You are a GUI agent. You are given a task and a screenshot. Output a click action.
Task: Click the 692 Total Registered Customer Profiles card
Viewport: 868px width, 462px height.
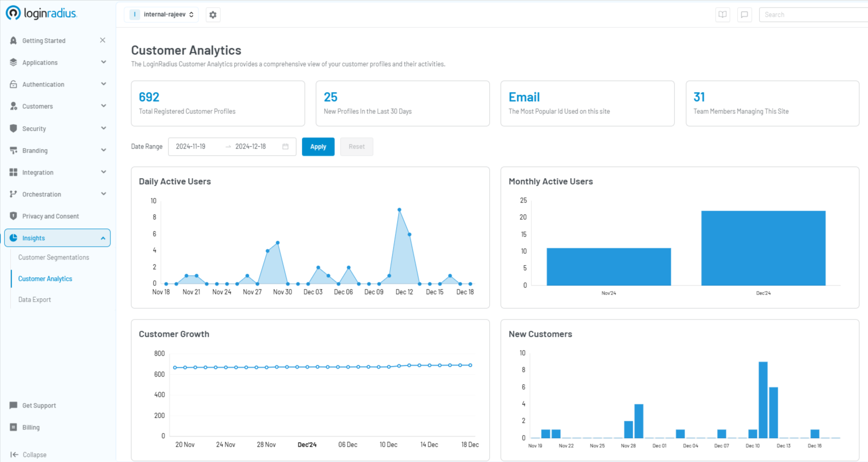pyautogui.click(x=218, y=103)
